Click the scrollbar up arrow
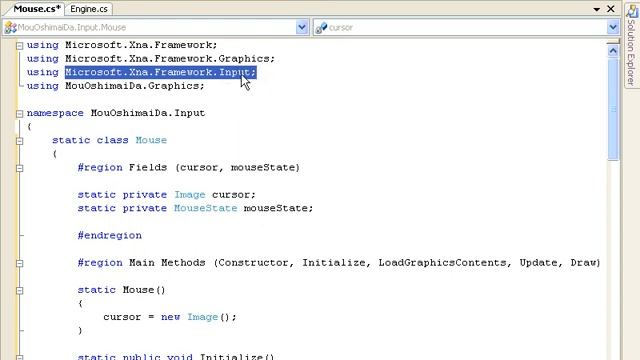The image size is (640, 360). [613, 51]
